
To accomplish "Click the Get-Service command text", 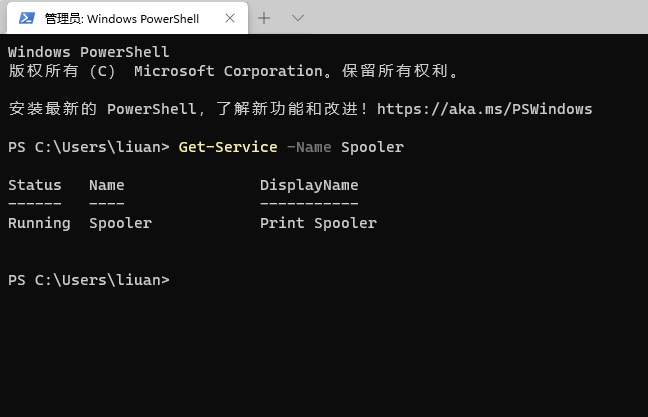I will (x=227, y=147).
